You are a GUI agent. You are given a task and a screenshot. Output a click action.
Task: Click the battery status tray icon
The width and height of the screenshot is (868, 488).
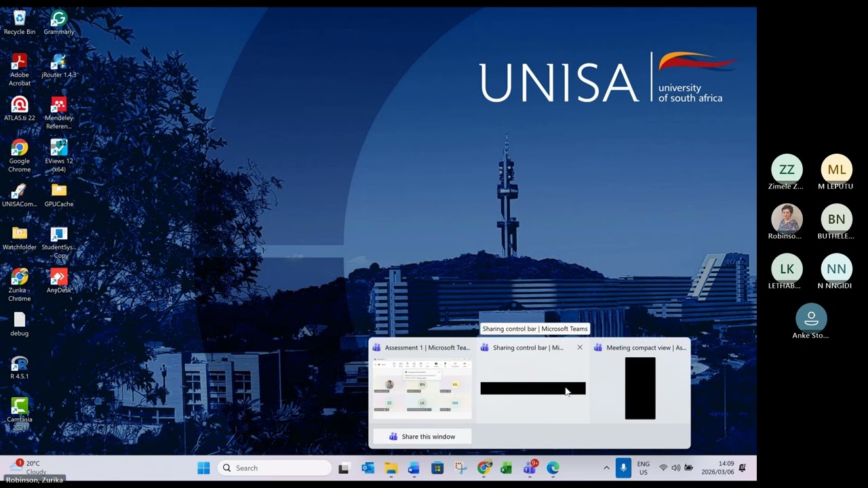click(x=688, y=468)
